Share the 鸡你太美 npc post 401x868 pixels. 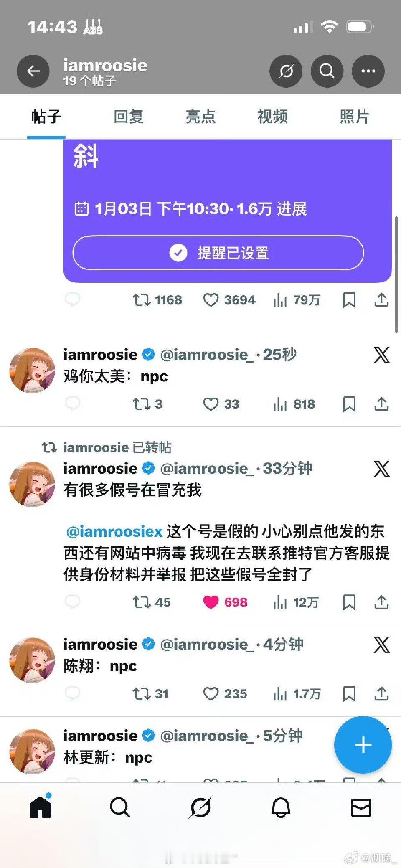tap(381, 404)
